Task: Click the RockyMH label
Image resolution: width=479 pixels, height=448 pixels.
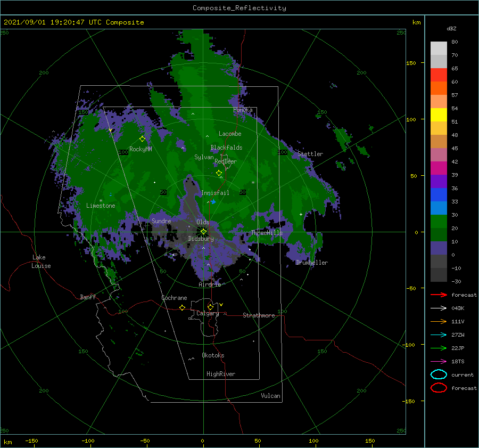Action: tap(141, 149)
